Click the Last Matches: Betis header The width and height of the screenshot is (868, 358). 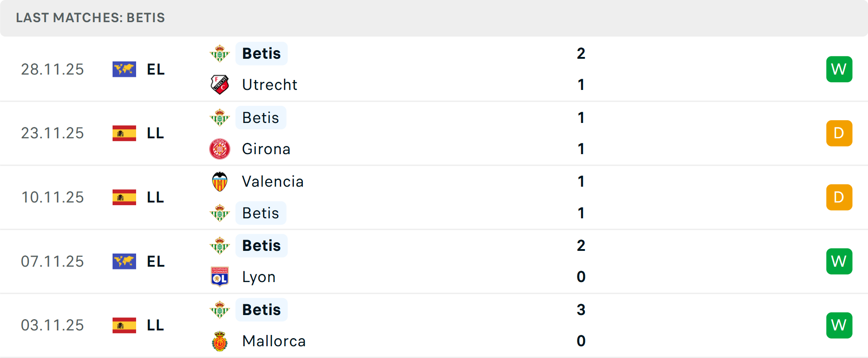click(90, 18)
